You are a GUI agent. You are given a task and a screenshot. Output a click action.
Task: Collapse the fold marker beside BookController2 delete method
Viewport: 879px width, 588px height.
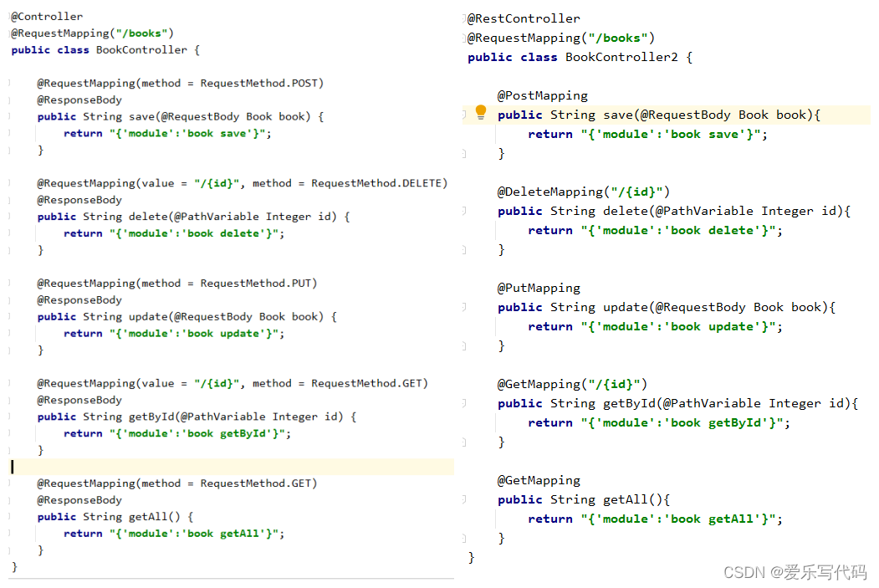pos(464,211)
